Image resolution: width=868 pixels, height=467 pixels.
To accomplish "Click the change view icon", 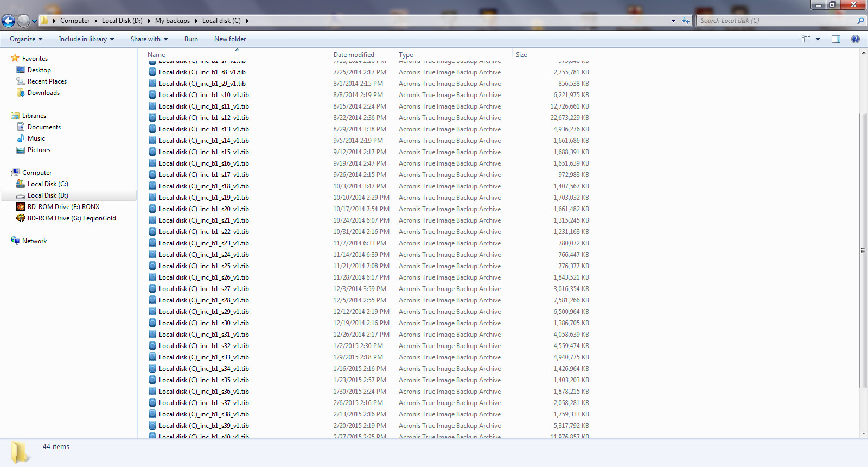I will (x=806, y=39).
